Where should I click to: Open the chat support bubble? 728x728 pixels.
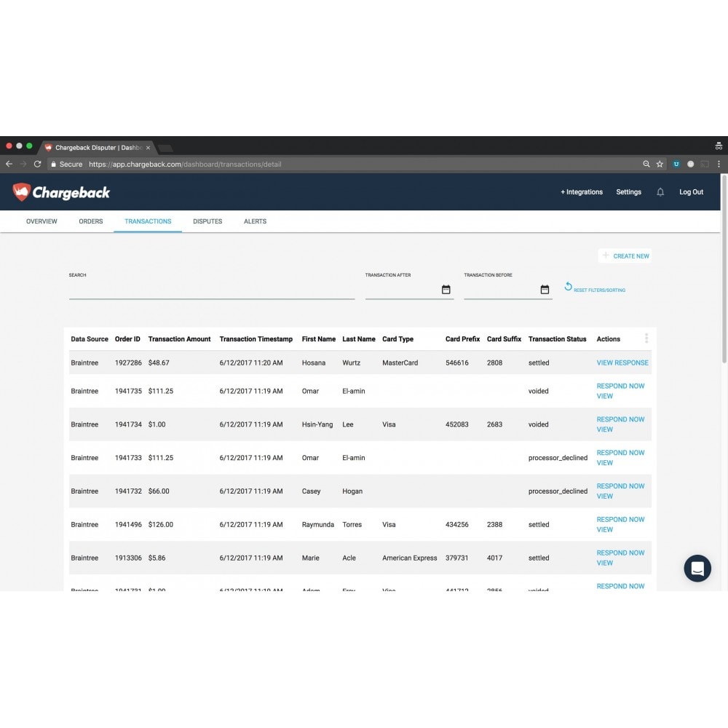tap(697, 568)
